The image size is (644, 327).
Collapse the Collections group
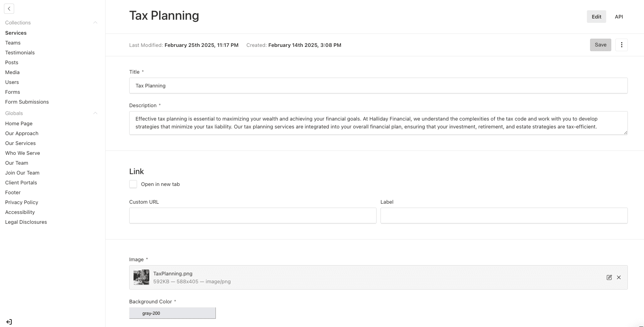95,23
